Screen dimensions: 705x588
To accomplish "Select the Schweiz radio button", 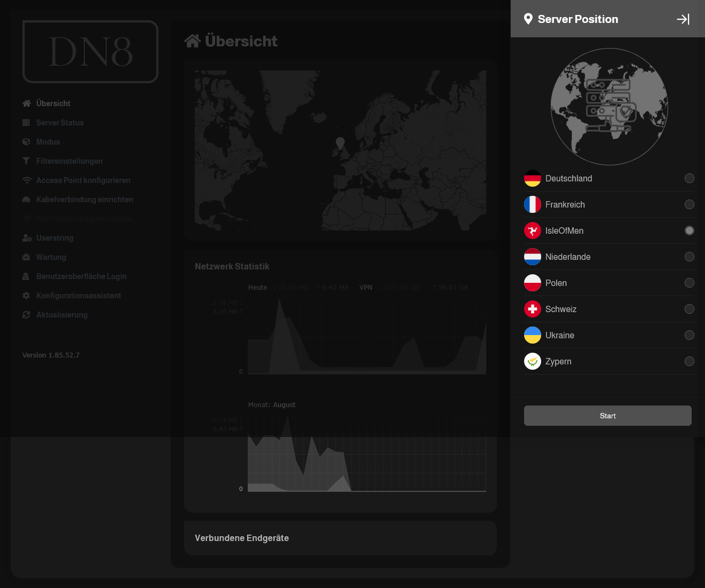I will tap(689, 309).
